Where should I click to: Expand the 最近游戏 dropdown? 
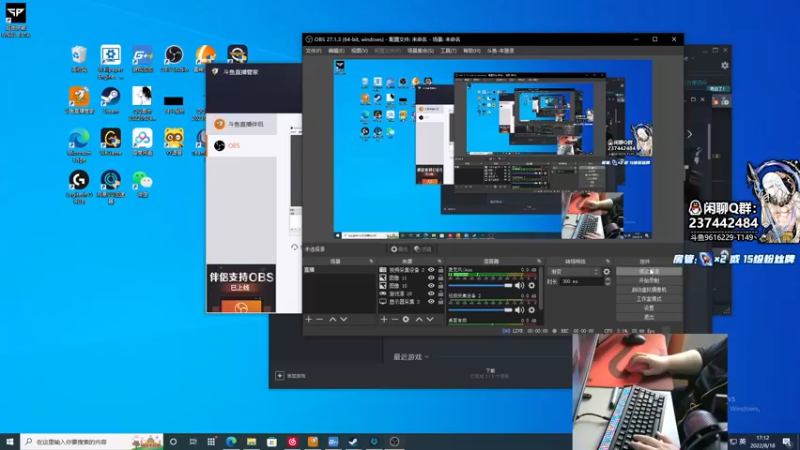pos(411,357)
